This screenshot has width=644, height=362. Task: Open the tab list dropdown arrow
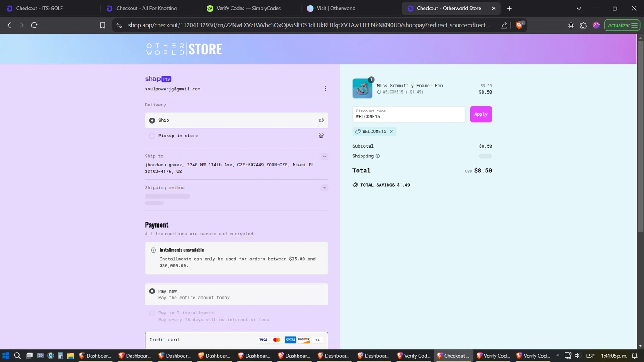pos(579,8)
